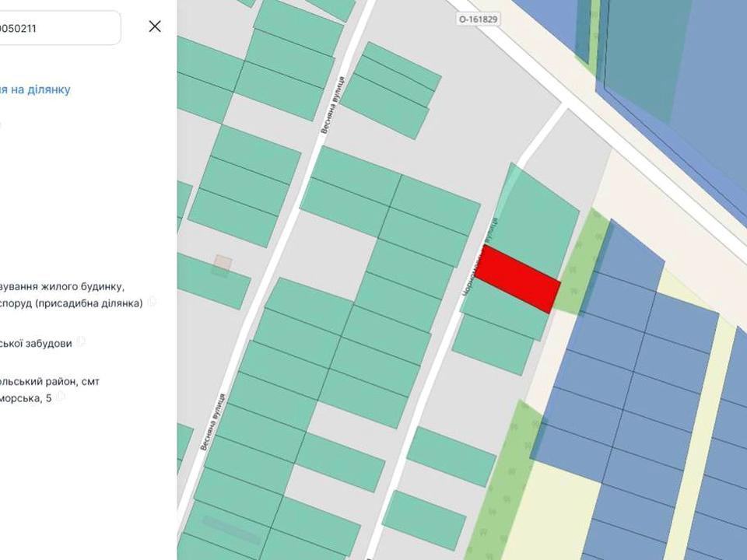
Task: Click the O-161829 road label
Action: tap(479, 17)
